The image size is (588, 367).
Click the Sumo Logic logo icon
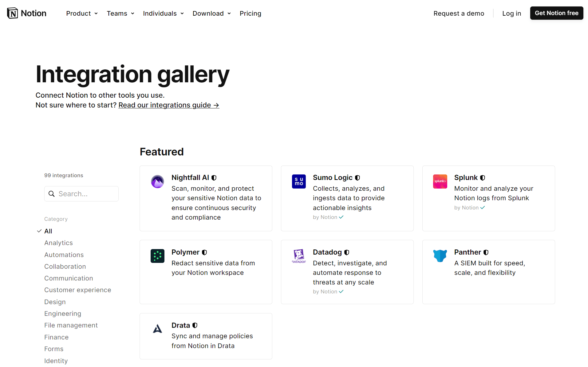coord(299,182)
